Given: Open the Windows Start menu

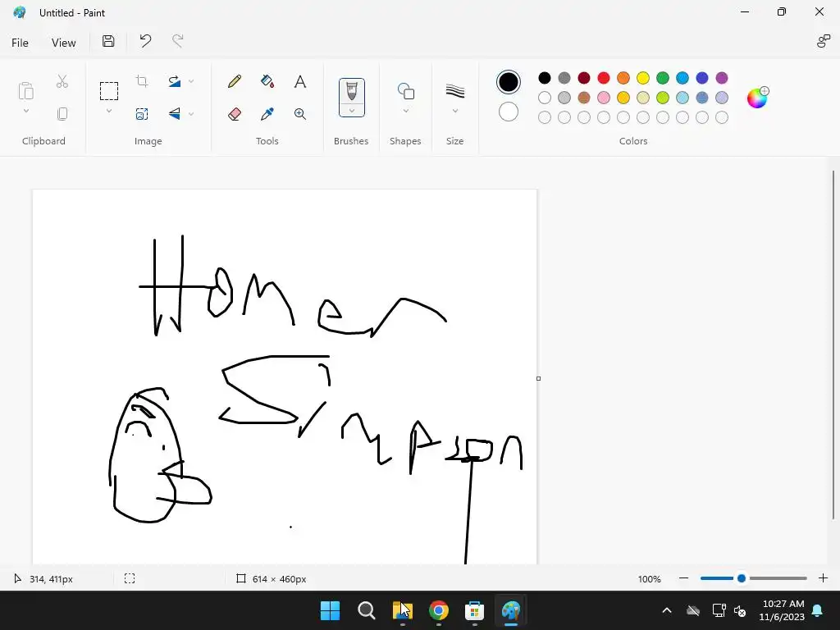Looking at the screenshot, I should pos(330,610).
